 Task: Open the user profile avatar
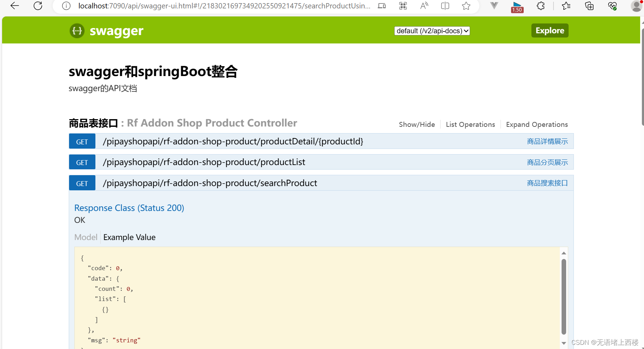click(636, 6)
